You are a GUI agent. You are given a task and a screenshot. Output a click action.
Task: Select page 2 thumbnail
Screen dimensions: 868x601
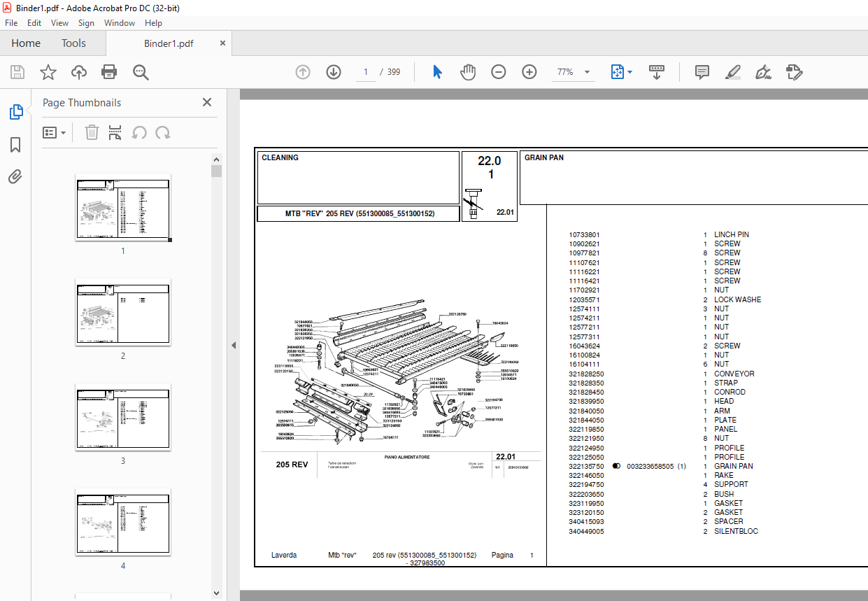[x=123, y=312]
